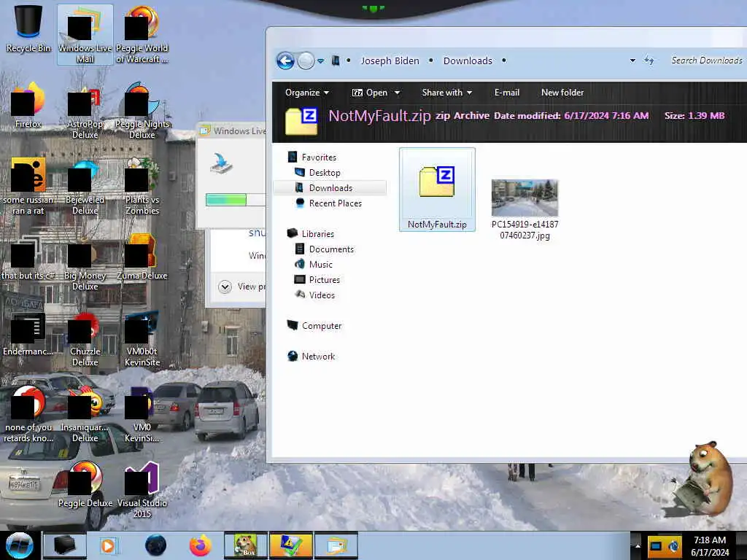Open the black folder taskbar button

click(65, 545)
